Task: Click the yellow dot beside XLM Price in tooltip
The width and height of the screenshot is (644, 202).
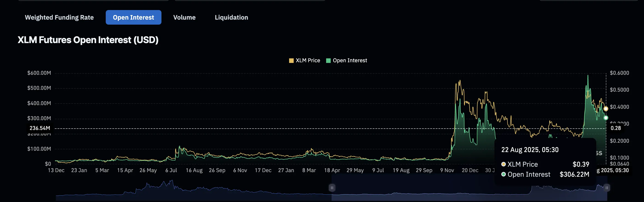Action: (x=504, y=164)
